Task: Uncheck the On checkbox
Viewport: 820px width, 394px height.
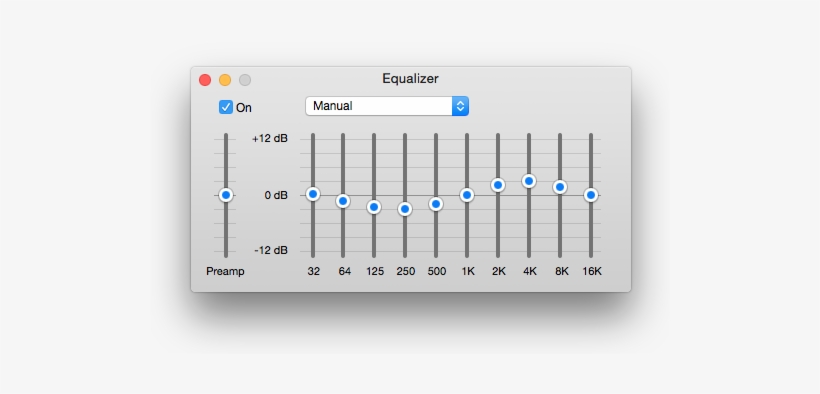Action: [225, 107]
